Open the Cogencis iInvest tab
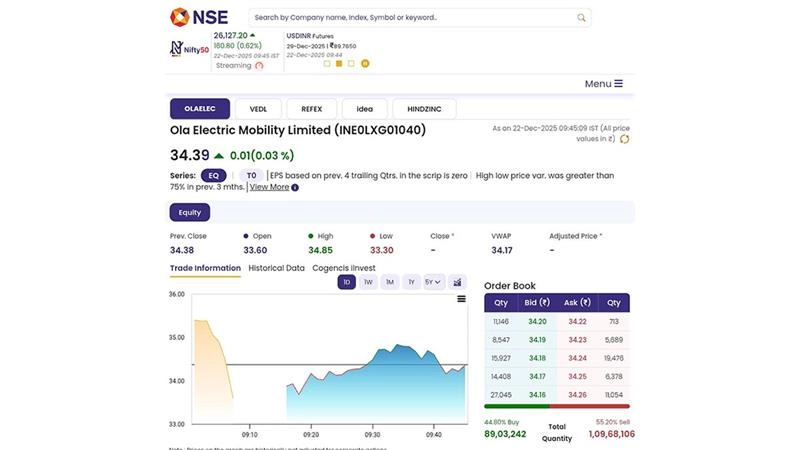The image size is (800, 450). [x=346, y=268]
